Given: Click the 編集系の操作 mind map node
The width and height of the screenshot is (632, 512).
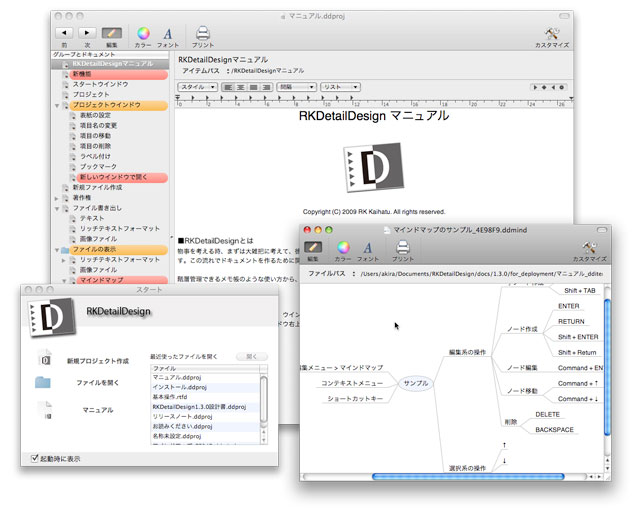Looking at the screenshot, I should (468, 352).
